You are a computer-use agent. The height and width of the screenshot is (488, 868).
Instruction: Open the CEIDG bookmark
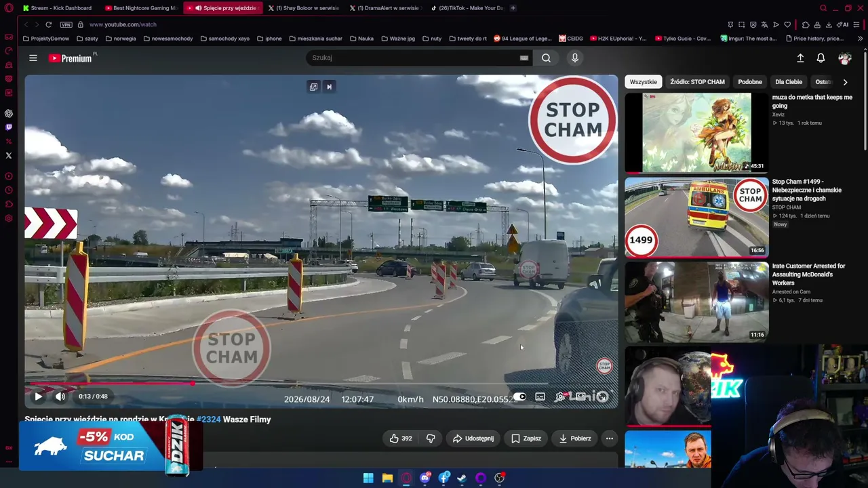coord(571,39)
